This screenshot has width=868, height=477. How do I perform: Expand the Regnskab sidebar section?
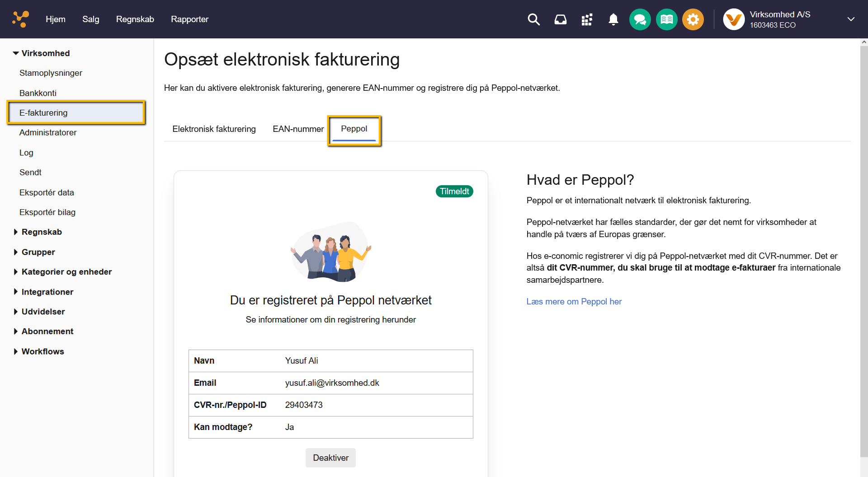[x=42, y=232]
